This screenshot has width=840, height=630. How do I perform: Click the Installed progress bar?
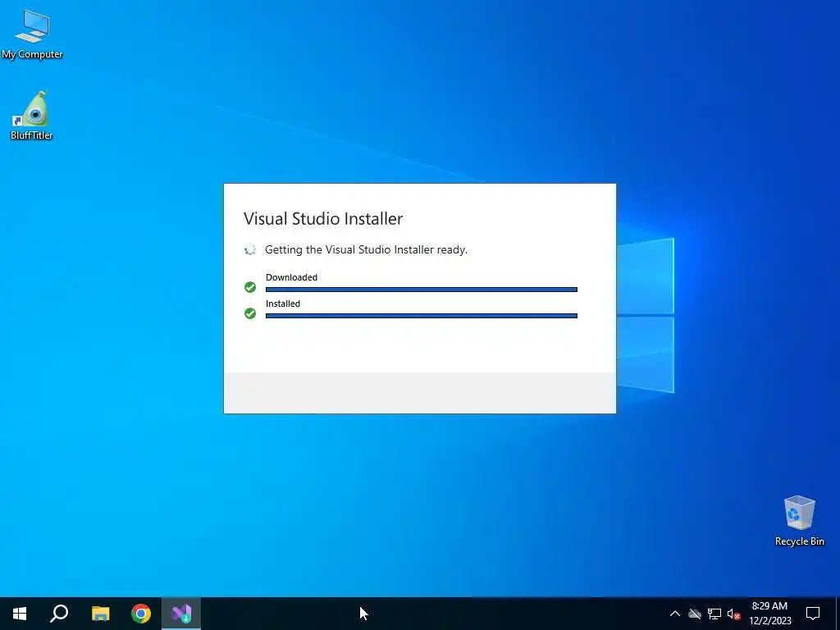coord(422,316)
